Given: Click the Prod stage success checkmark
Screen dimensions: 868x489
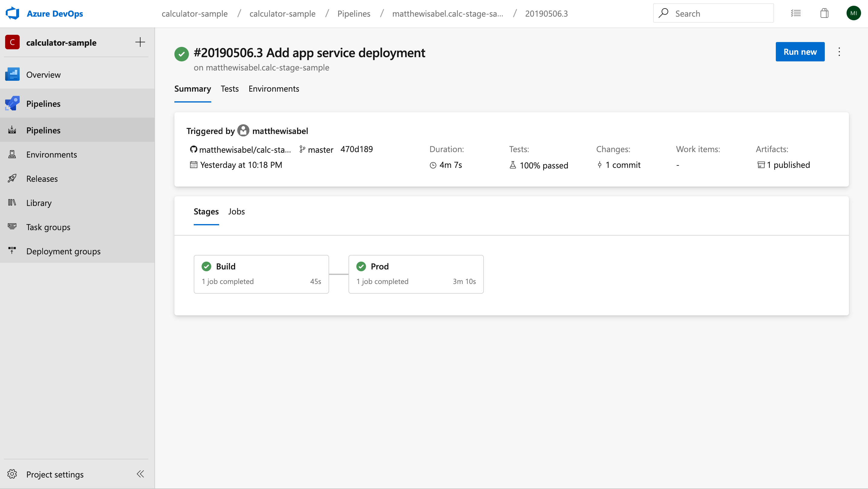Looking at the screenshot, I should pyautogui.click(x=361, y=266).
